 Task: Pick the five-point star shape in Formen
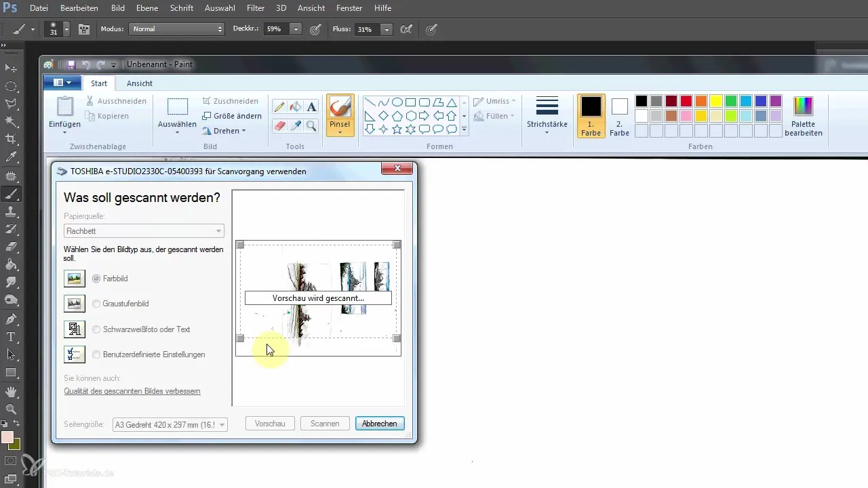click(x=397, y=129)
